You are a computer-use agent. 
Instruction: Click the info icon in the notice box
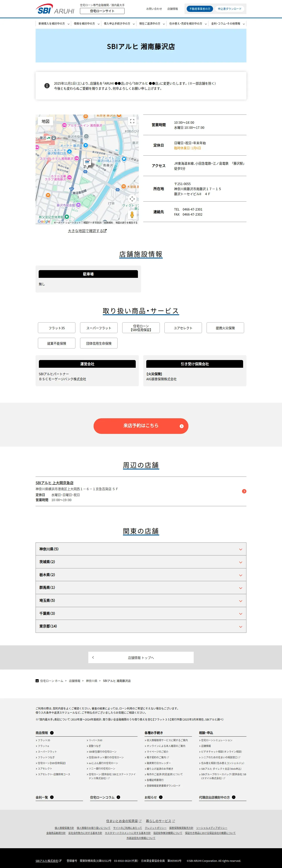[47, 86]
